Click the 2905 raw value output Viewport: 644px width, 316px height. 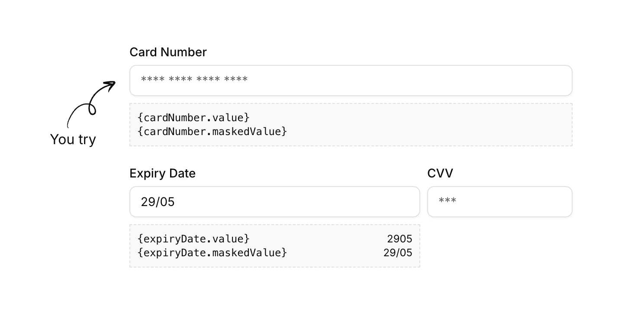tap(399, 239)
